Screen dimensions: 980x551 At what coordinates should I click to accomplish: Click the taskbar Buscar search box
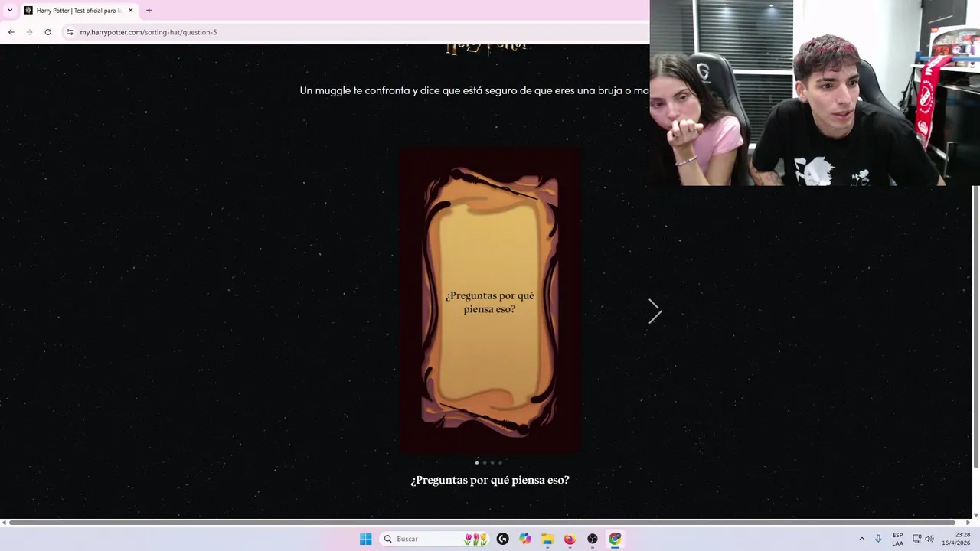pyautogui.click(x=435, y=539)
